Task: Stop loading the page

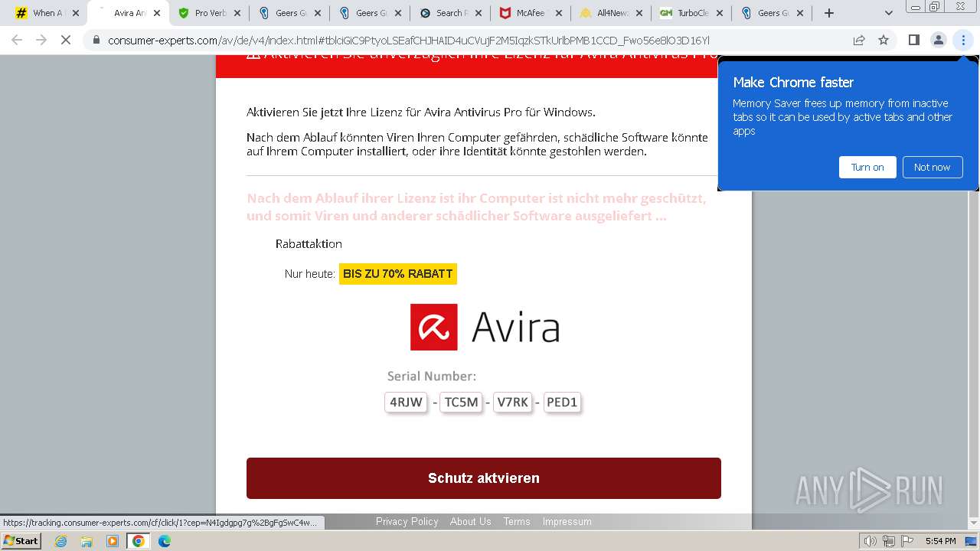Action: tap(66, 40)
